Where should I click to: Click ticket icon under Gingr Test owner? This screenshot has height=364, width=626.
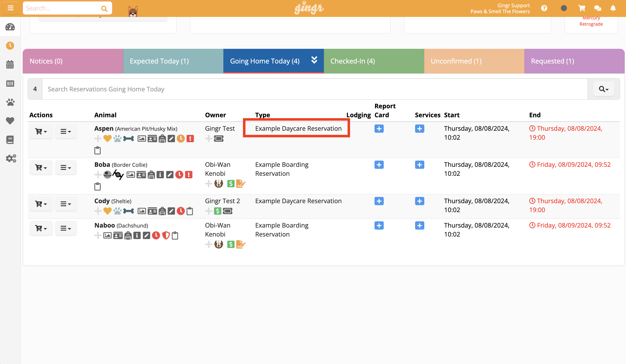(x=219, y=139)
